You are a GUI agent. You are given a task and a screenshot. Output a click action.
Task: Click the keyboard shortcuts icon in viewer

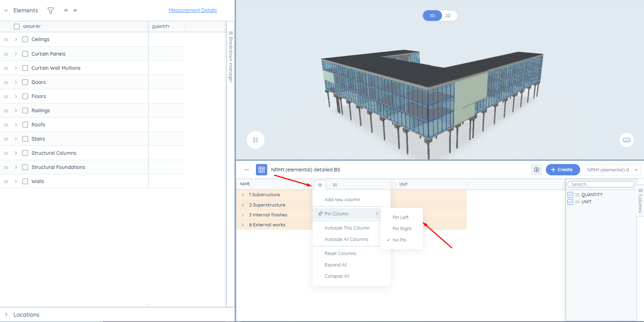coord(627,140)
